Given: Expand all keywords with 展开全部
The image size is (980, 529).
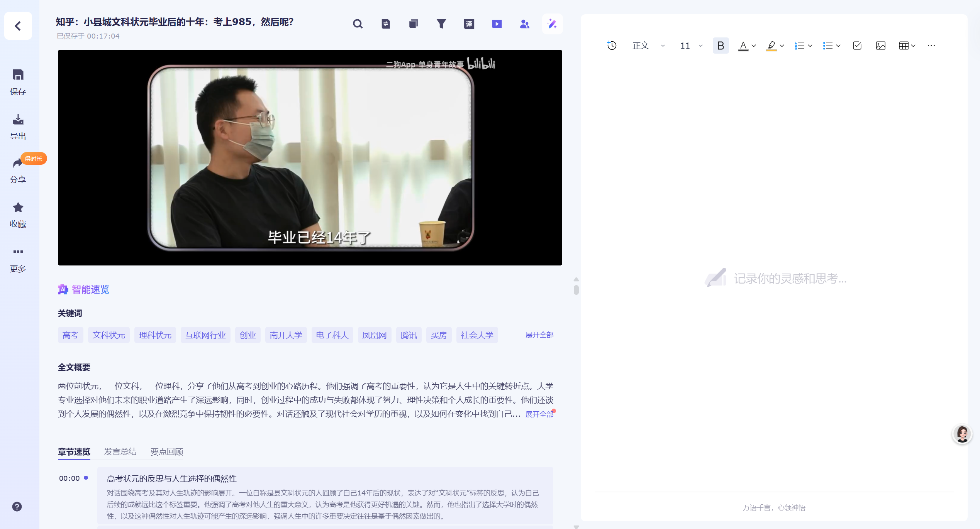Looking at the screenshot, I should (539, 335).
